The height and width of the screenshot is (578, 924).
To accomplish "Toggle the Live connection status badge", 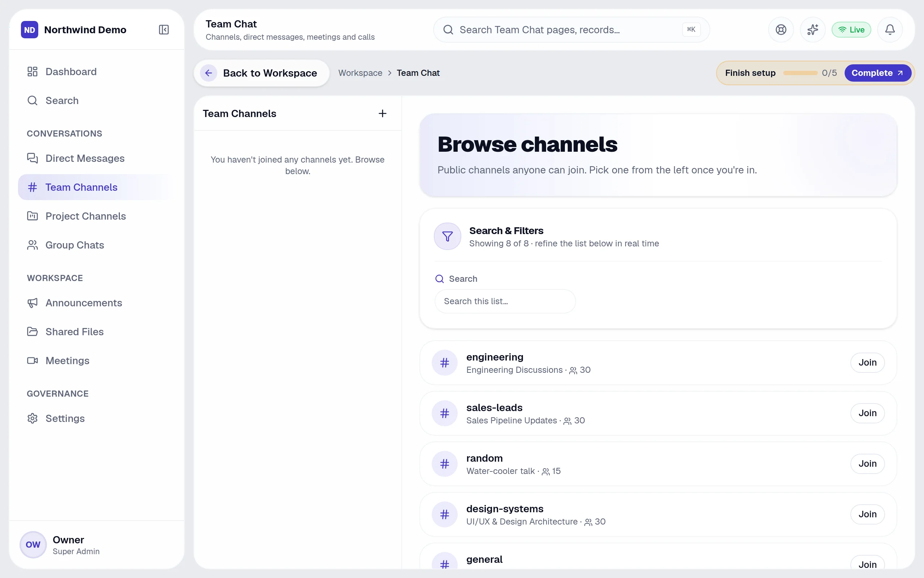I will (851, 29).
